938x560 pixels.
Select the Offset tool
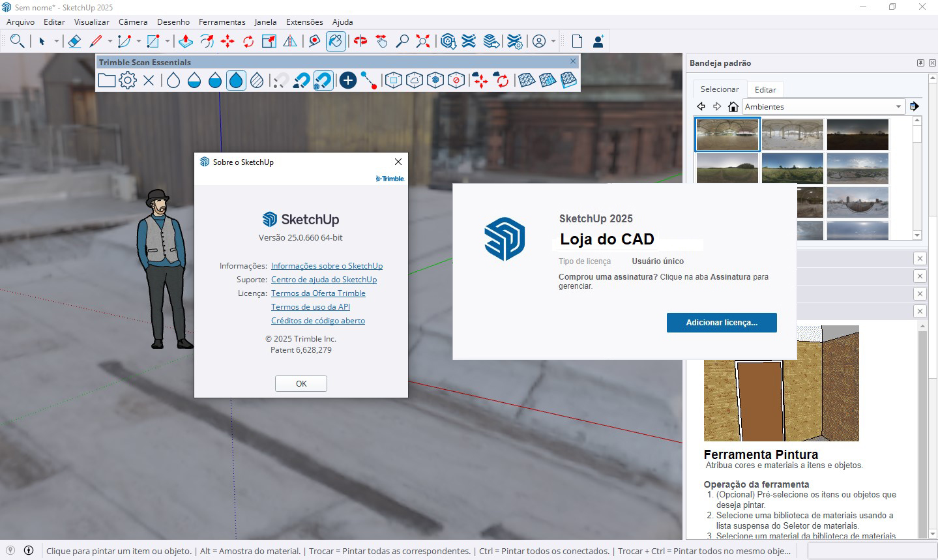pos(207,41)
